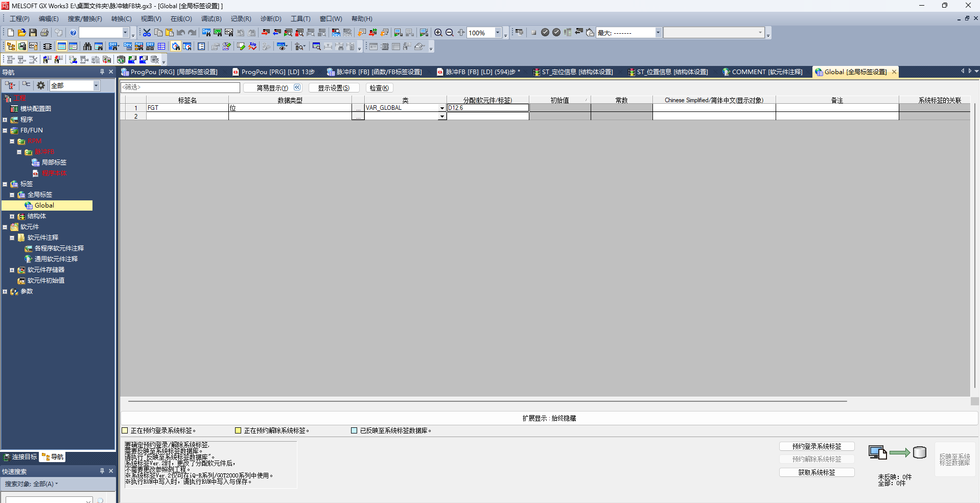Click the 检查 check button
Screen dimensions: 980x503
(379, 88)
